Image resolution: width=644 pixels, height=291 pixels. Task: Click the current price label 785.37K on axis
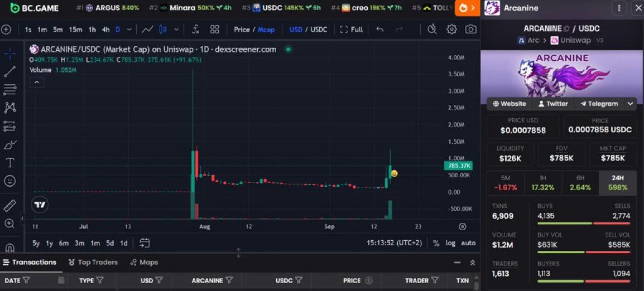click(x=458, y=166)
